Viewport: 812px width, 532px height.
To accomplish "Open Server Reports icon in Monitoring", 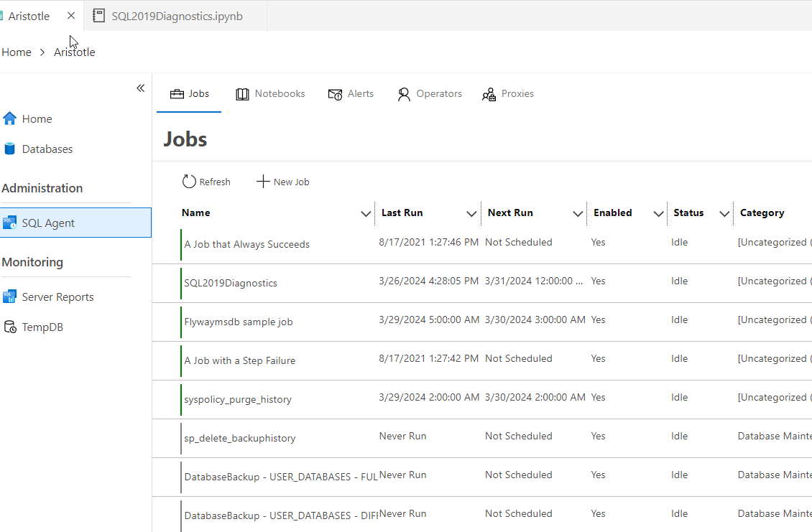I will [9, 297].
